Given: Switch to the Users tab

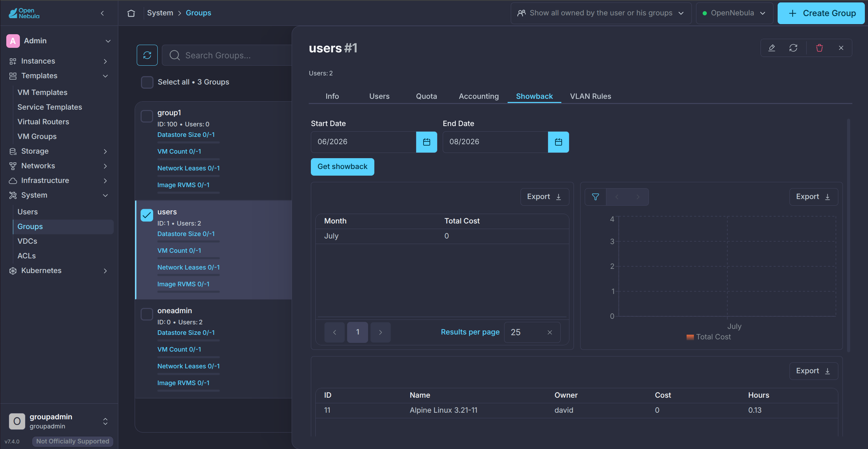Looking at the screenshot, I should point(379,96).
